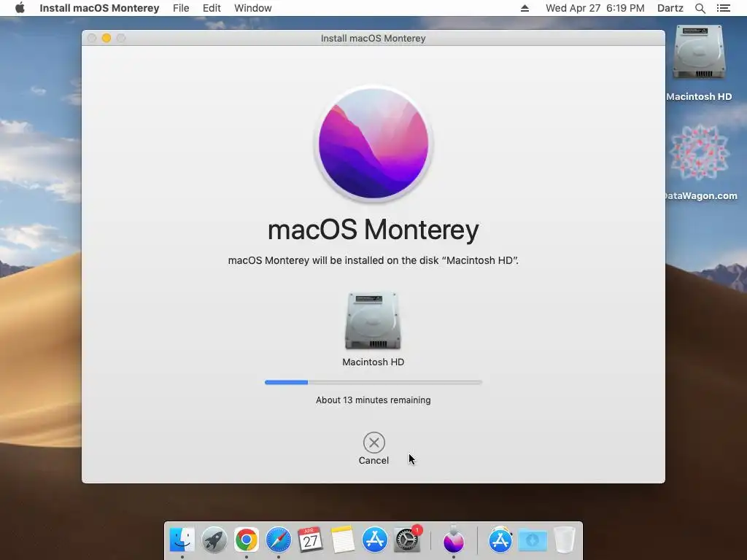This screenshot has height=560, width=747.
Task: Open Notes from the Dock
Action: pyautogui.click(x=343, y=540)
